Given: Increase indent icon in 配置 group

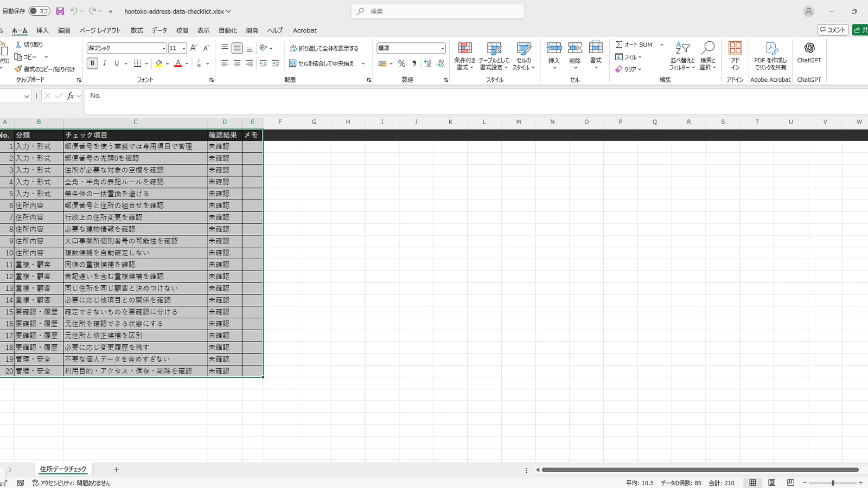Looking at the screenshot, I should (x=276, y=63).
